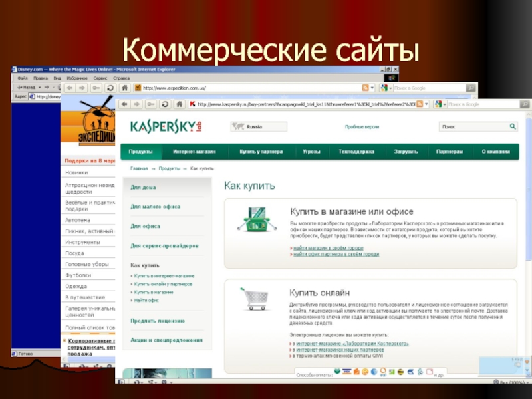
Task: Open Футболки category on Expedition site
Action: click(x=78, y=275)
